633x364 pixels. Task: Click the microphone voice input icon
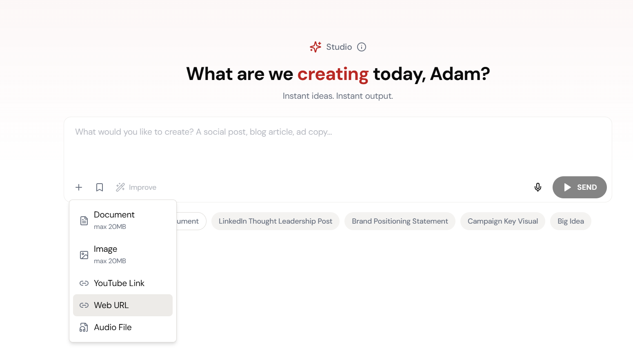537,187
